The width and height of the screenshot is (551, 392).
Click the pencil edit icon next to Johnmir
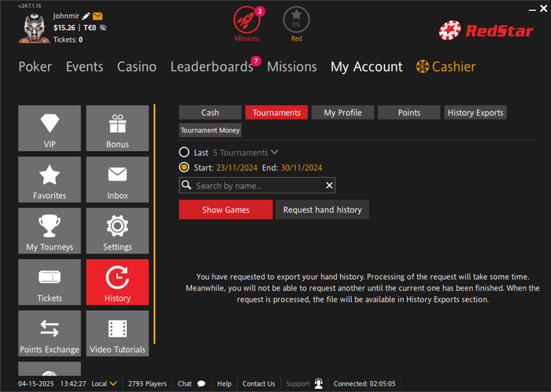point(86,17)
